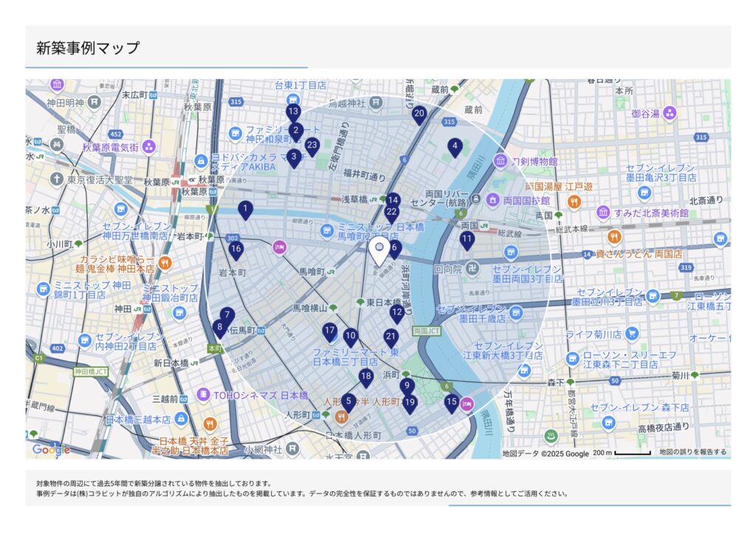
Task: Click the 御谷湯 purple place icon
Action: tap(670, 113)
